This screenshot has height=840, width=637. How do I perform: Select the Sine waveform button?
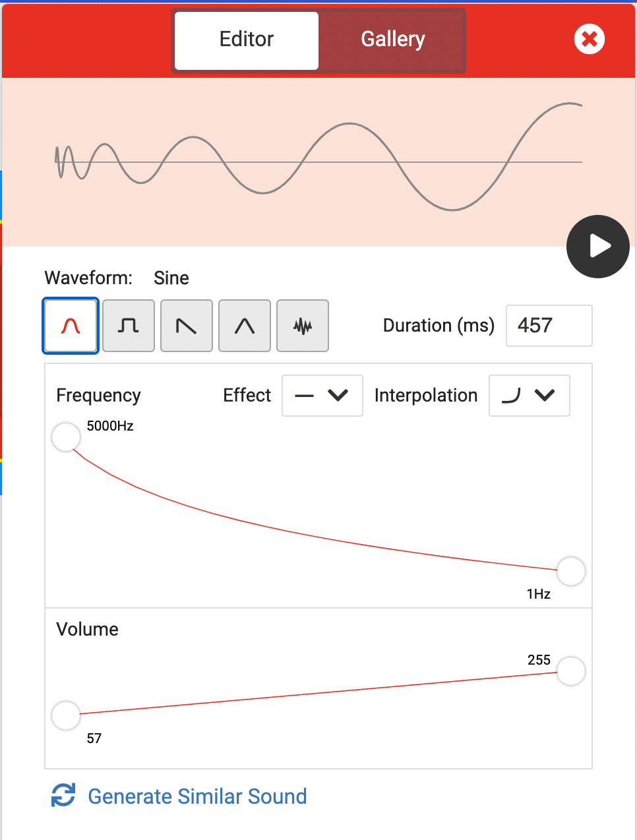click(71, 326)
